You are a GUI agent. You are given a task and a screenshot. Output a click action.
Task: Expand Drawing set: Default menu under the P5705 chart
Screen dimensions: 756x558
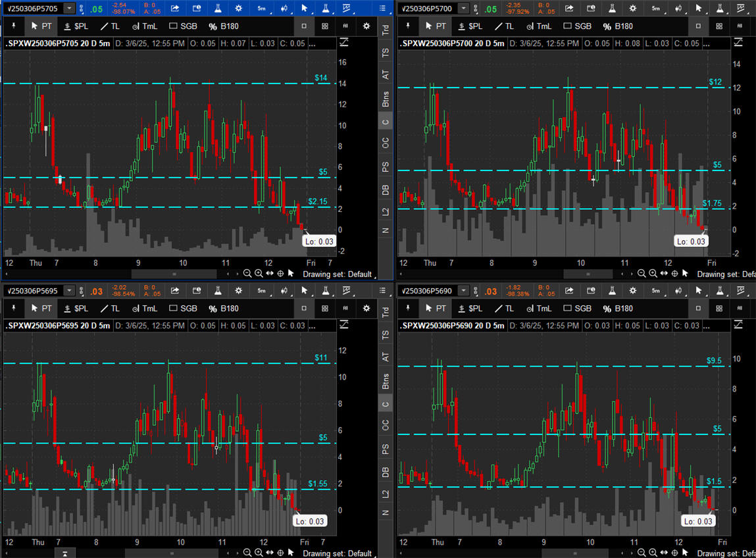(x=338, y=274)
